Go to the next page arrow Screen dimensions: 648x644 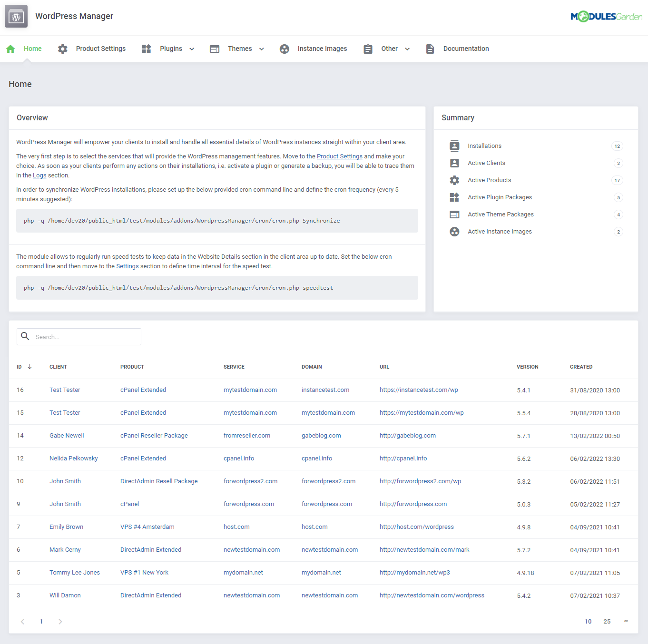[x=60, y=621]
